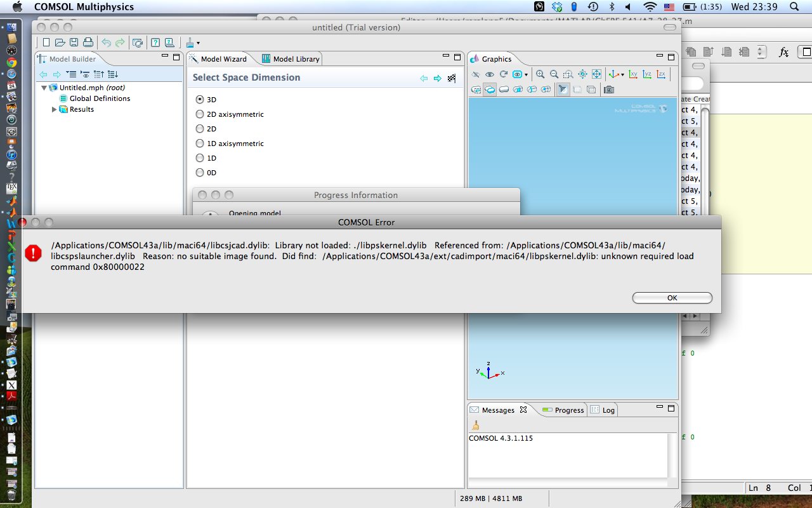Choose the 1D space dimension option
The width and height of the screenshot is (812, 508).
coord(200,158)
